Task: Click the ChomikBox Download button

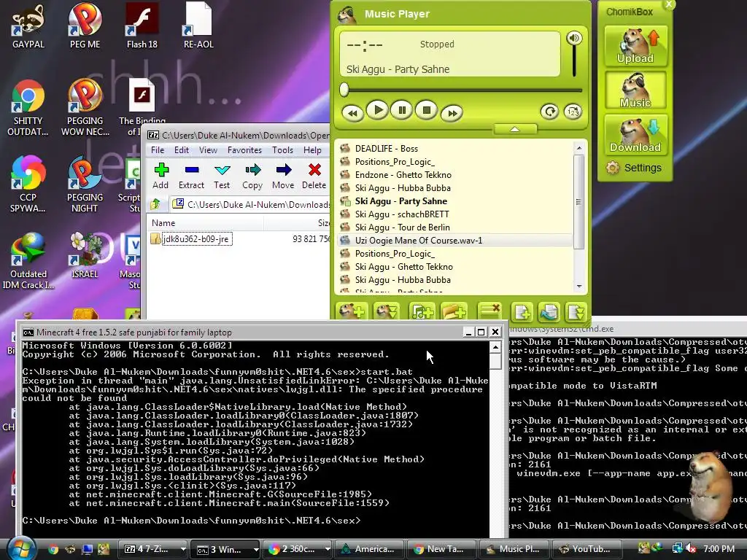Action: coord(635,135)
